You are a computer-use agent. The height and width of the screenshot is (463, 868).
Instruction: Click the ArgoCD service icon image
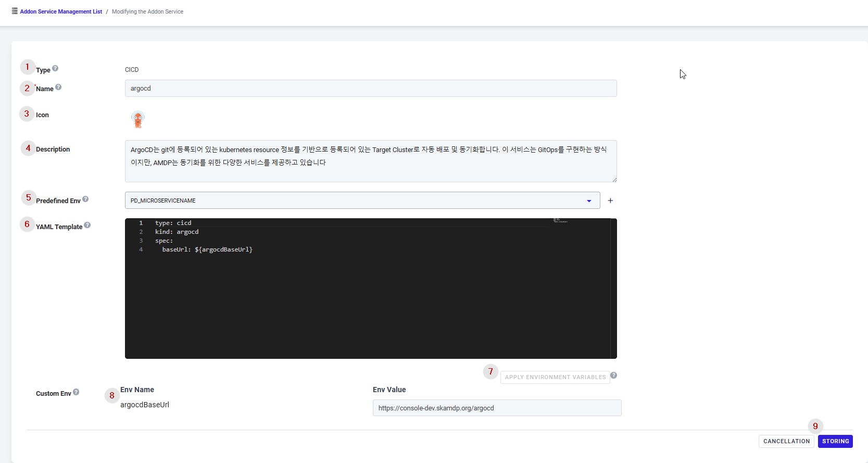137,119
